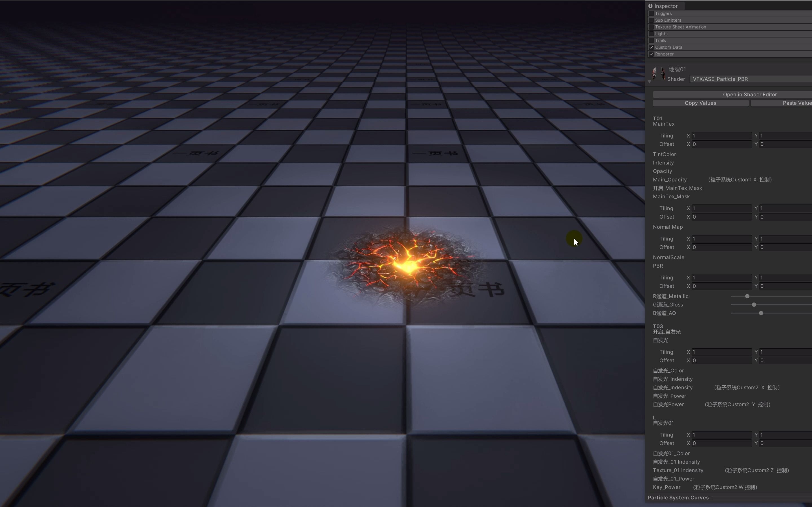
Task: Adjust the R通道_Metallic slider
Action: 747,296
